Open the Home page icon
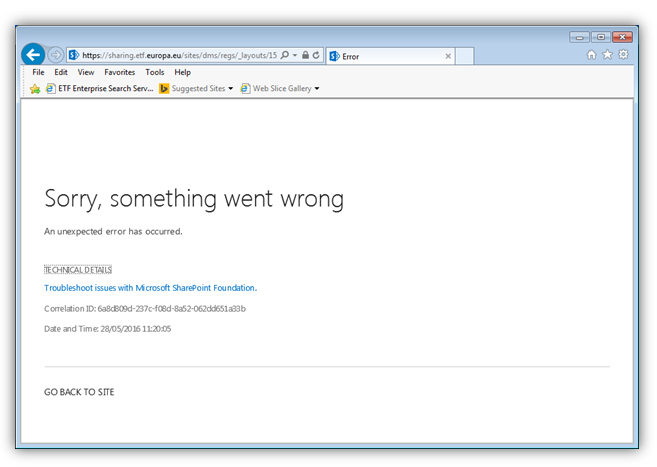 (592, 55)
